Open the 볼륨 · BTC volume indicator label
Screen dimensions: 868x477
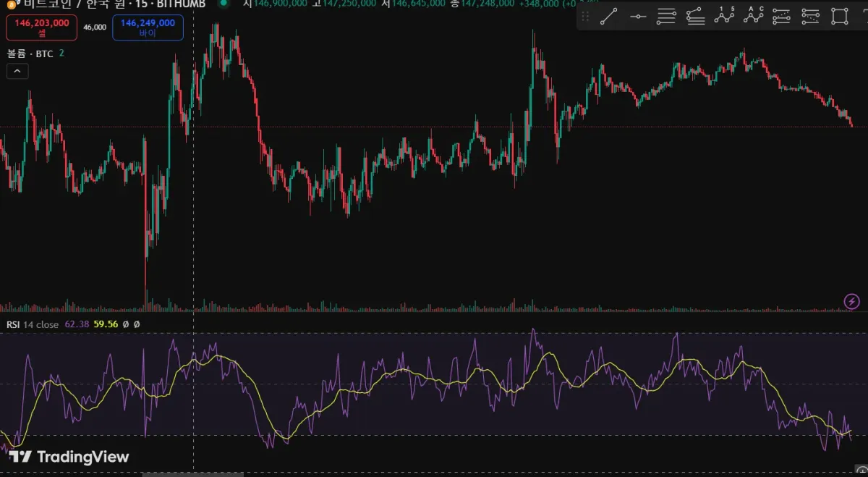tap(30, 54)
